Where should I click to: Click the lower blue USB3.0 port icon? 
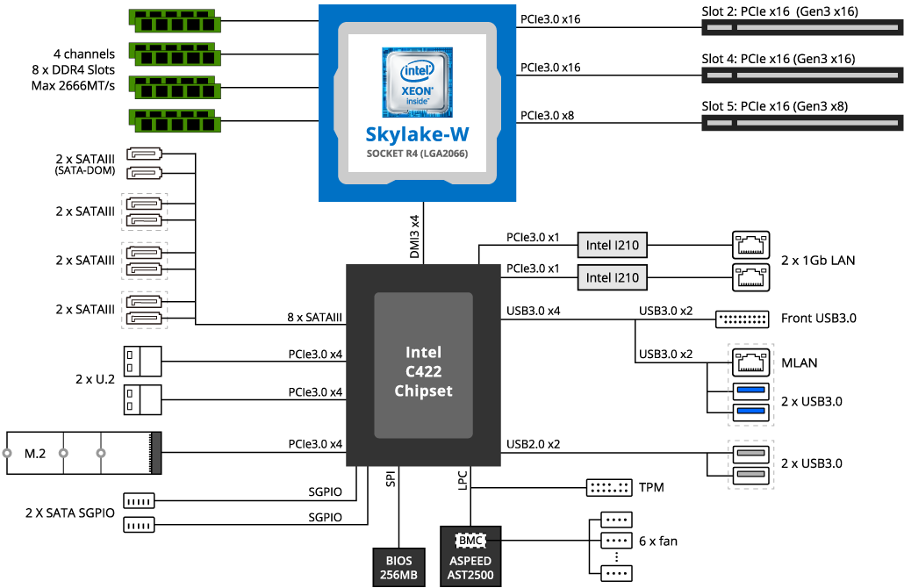click(x=750, y=412)
